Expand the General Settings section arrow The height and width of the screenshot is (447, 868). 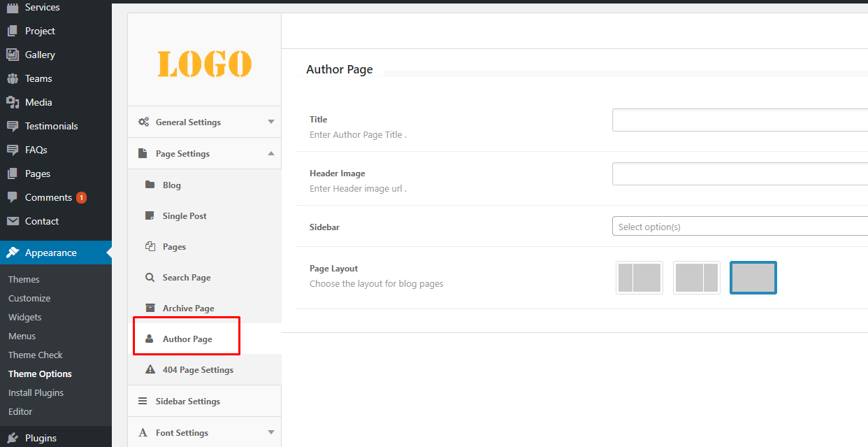tap(271, 122)
